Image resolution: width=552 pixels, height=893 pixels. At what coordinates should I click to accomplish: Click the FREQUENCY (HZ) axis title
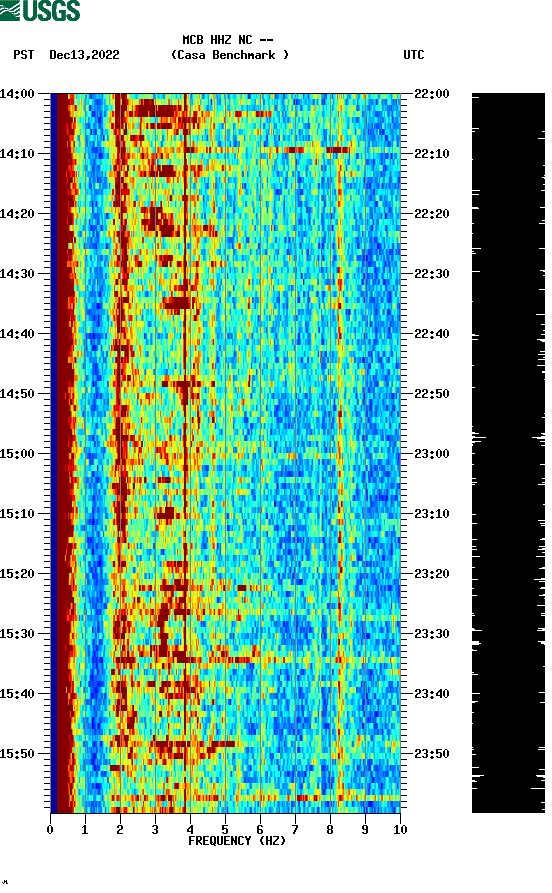coord(237,841)
